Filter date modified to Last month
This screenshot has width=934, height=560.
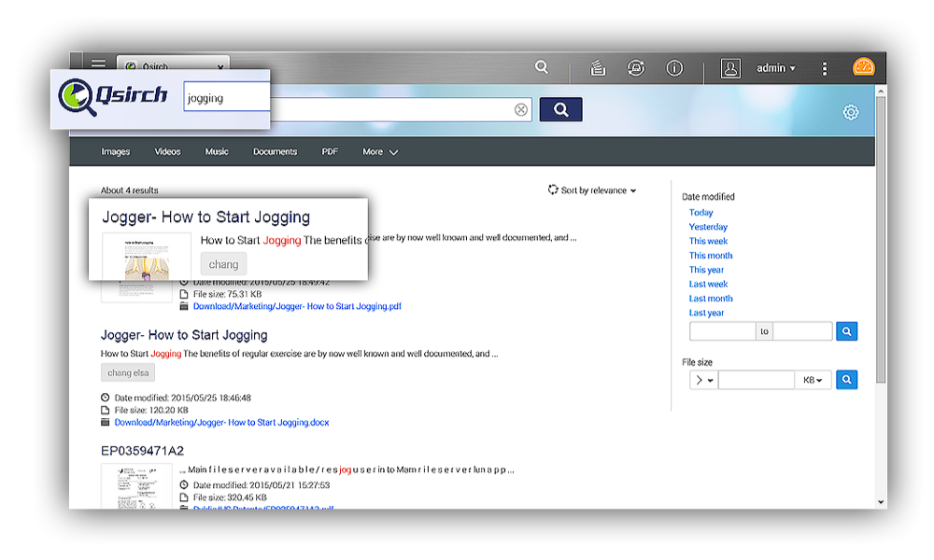tap(711, 298)
